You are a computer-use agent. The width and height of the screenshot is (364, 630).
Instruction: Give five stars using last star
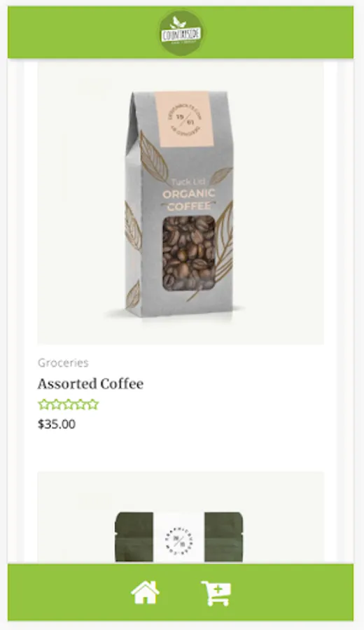[x=93, y=404]
